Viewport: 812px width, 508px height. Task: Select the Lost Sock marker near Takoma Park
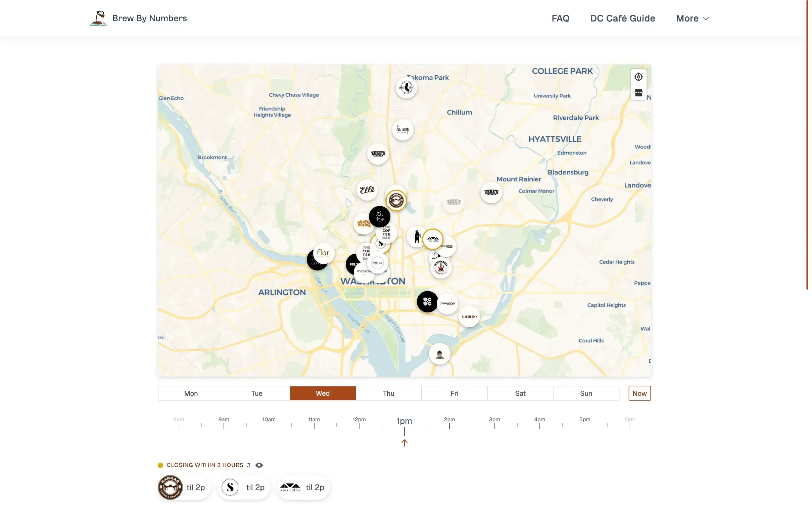tap(406, 88)
